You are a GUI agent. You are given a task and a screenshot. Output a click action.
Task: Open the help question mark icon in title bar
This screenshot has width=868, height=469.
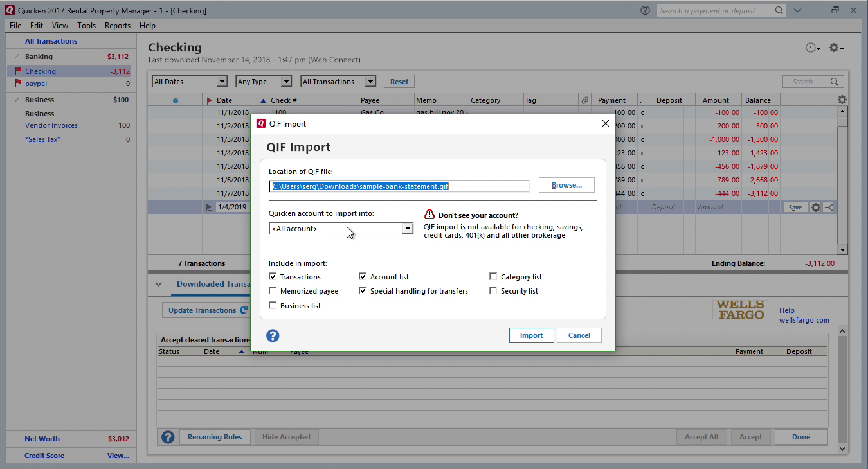[645, 10]
